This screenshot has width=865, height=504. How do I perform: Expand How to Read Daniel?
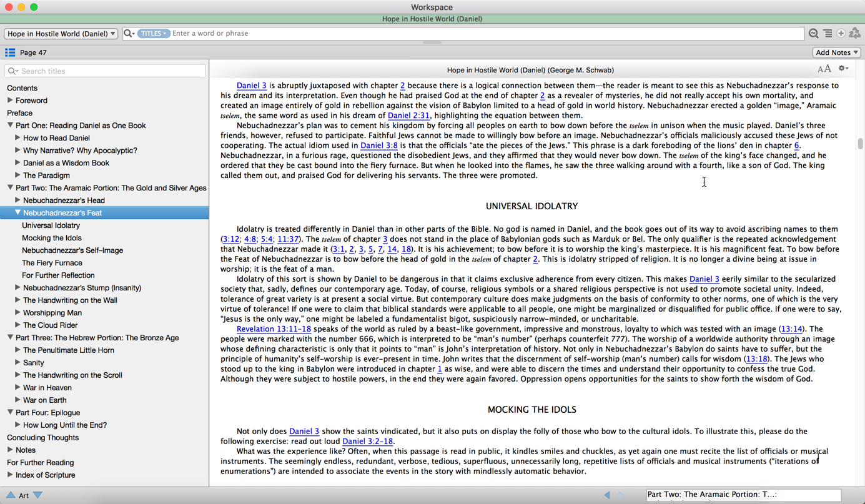pos(17,138)
